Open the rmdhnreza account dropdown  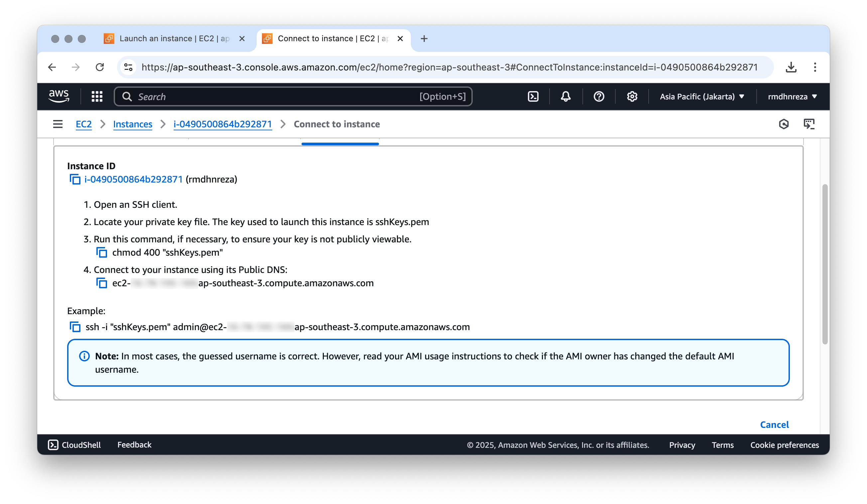tap(792, 97)
